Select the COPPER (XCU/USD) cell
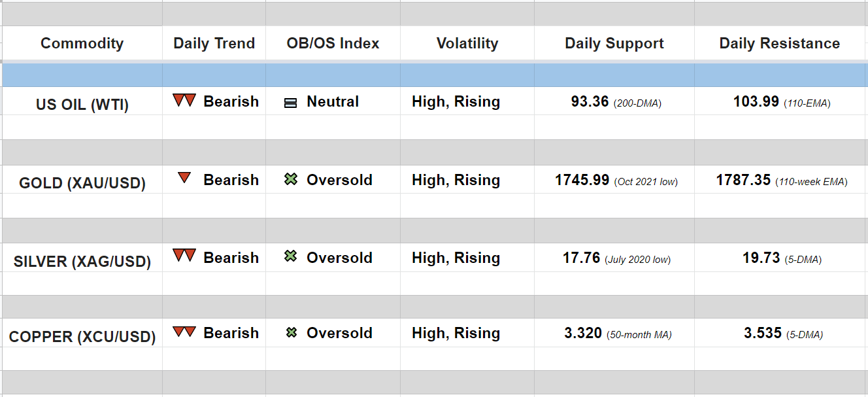Image resolution: width=868 pixels, height=397 pixels. point(82,337)
